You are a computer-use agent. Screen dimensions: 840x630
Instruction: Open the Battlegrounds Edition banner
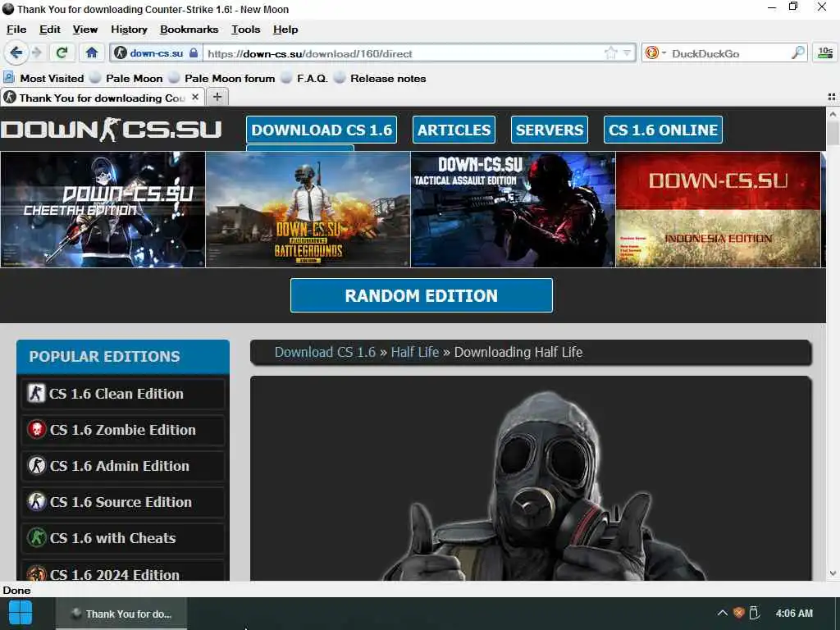308,209
